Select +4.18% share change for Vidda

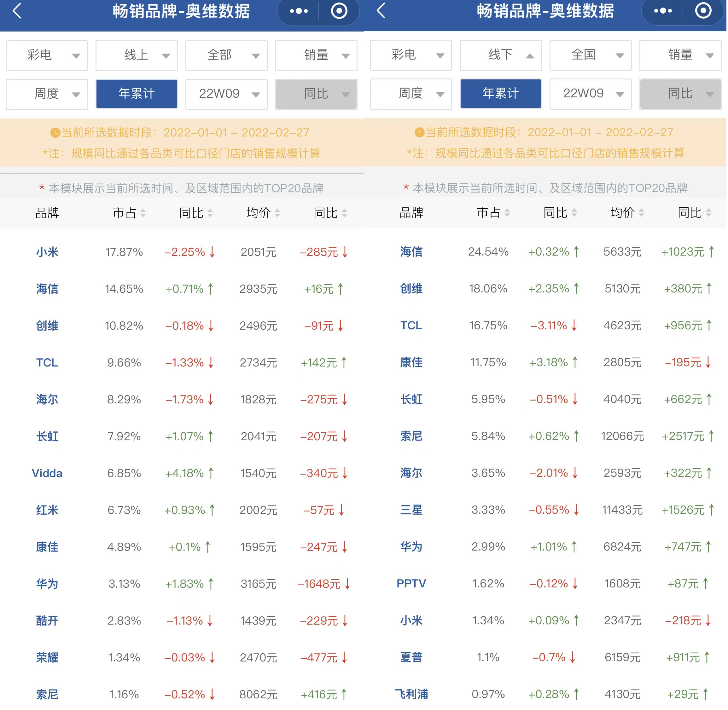point(185,474)
